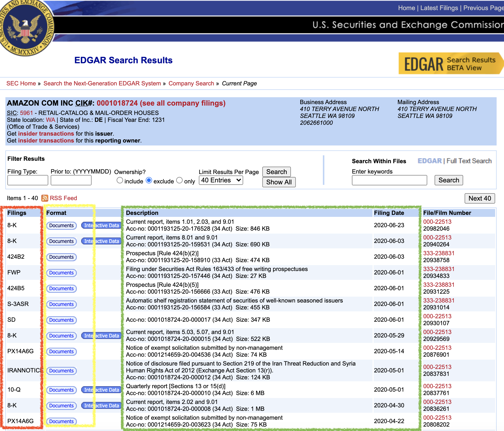Open Interactive Data for 8-K filed 2020-04-30
Image resolution: width=504 pixels, height=431 pixels.
102,406
